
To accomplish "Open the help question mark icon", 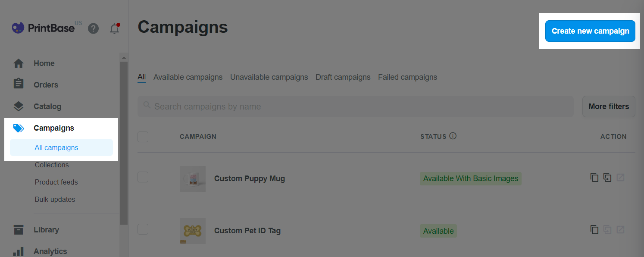I will 93,28.
